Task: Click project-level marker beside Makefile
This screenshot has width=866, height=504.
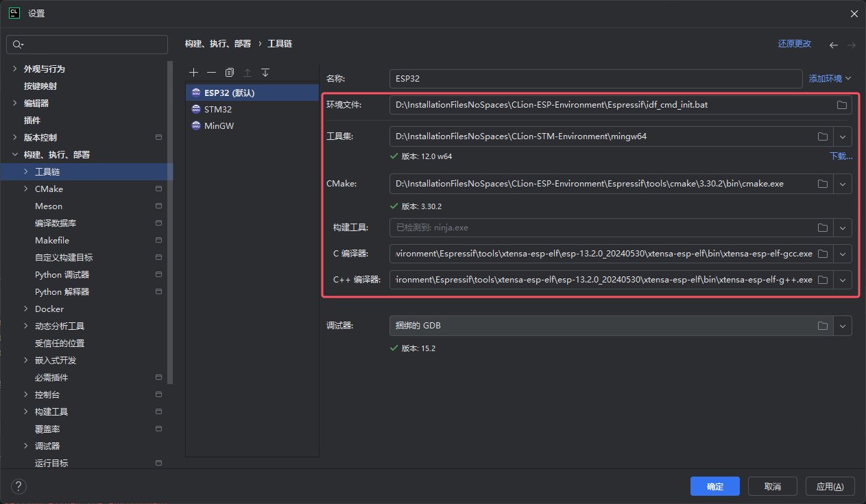Action: pos(158,241)
